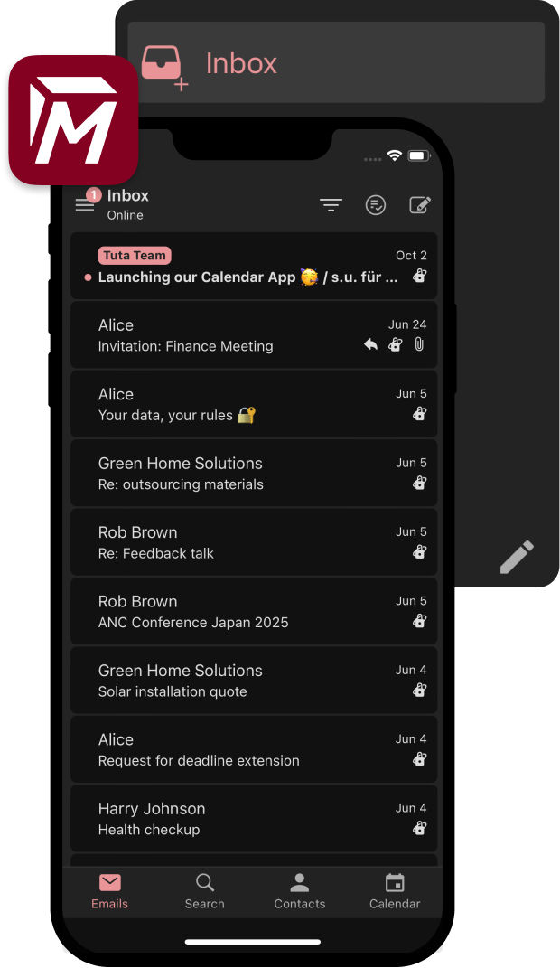This screenshot has height=968, width=560.
Task: Click the Tuta Mail app logo
Action: (73, 120)
